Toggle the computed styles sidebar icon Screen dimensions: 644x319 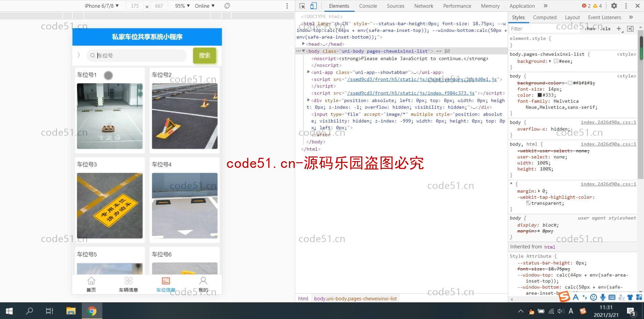(x=630, y=28)
